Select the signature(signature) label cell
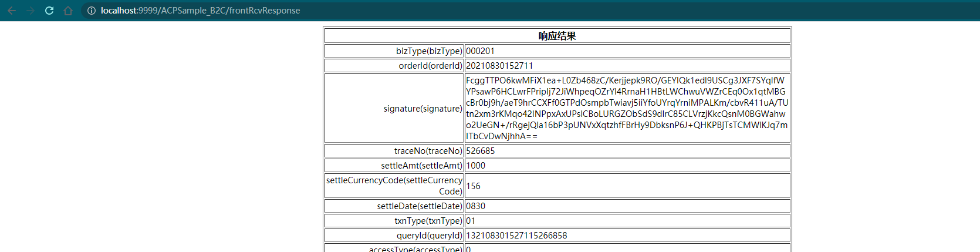The image size is (980, 252). (394, 108)
